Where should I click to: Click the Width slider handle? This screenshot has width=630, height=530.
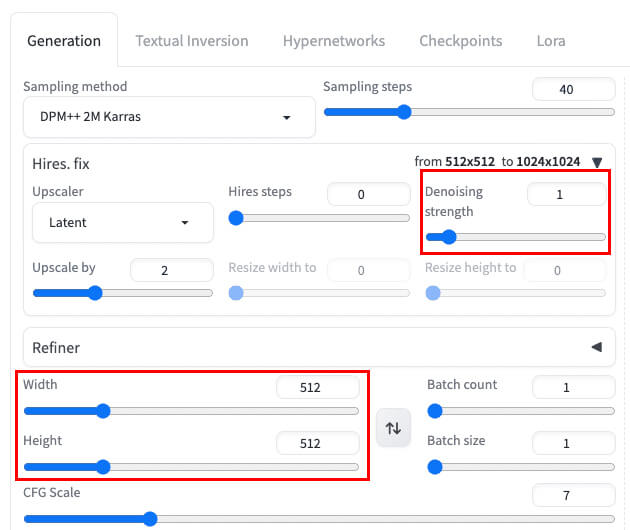pos(102,410)
